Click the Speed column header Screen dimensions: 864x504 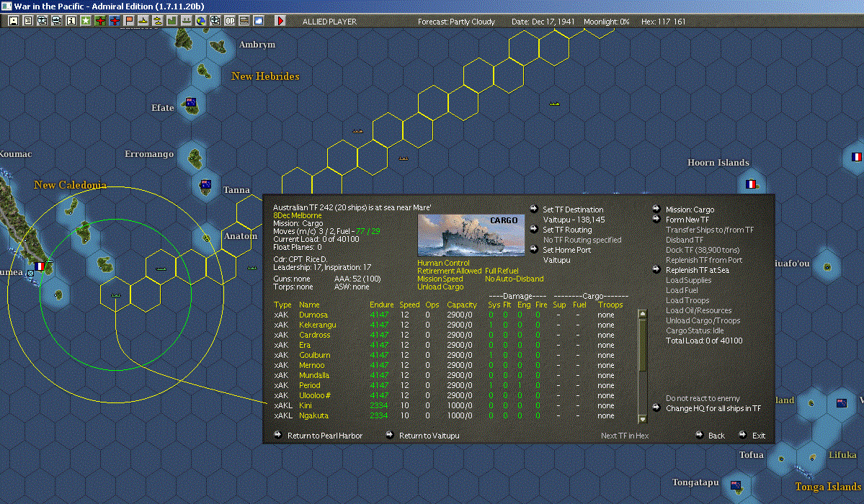coord(409,305)
